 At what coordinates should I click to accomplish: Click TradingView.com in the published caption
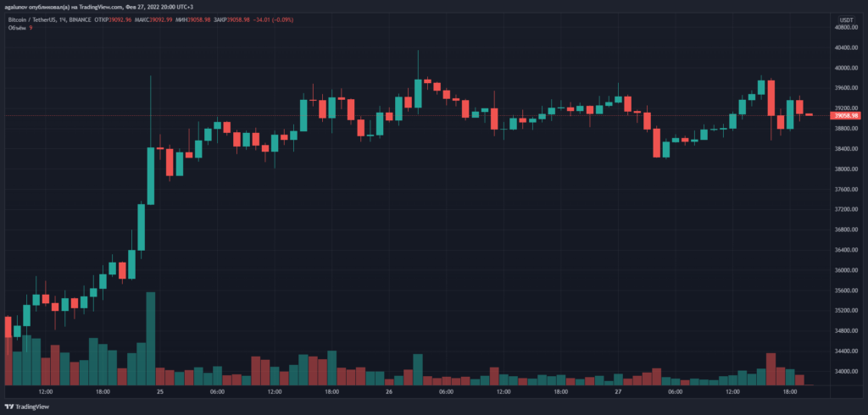(96, 7)
